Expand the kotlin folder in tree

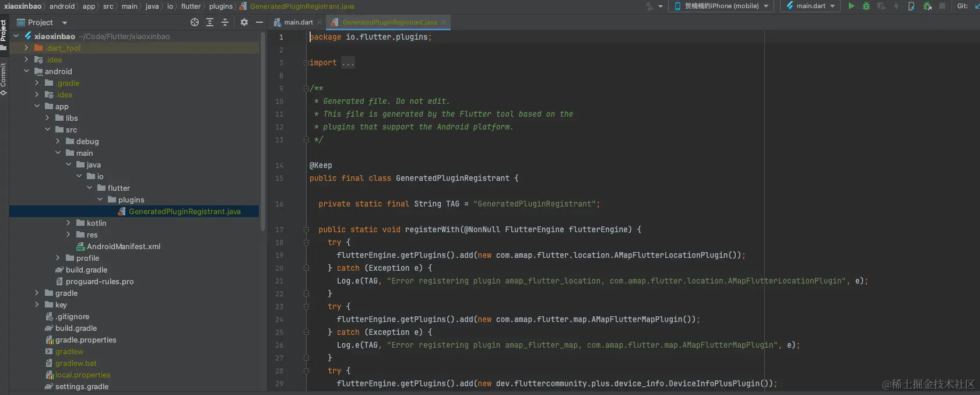point(68,223)
